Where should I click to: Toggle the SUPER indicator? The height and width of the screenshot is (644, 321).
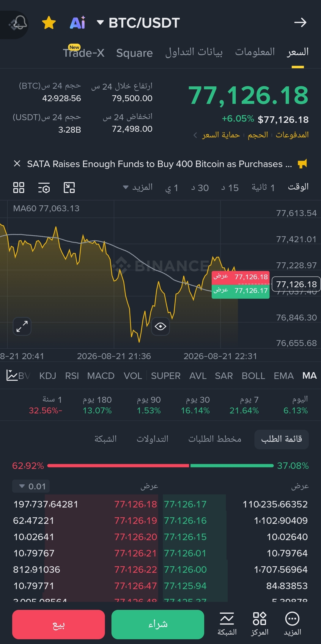coord(166,376)
